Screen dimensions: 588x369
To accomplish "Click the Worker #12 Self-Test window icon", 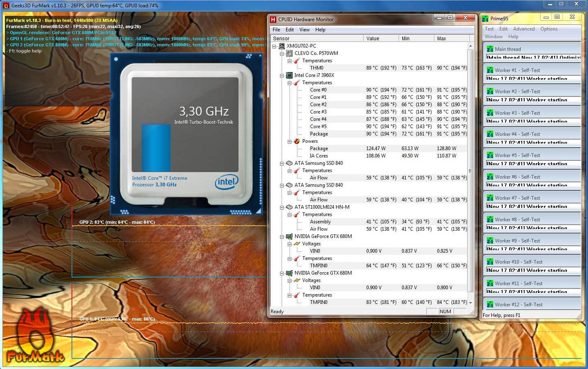I will (490, 304).
